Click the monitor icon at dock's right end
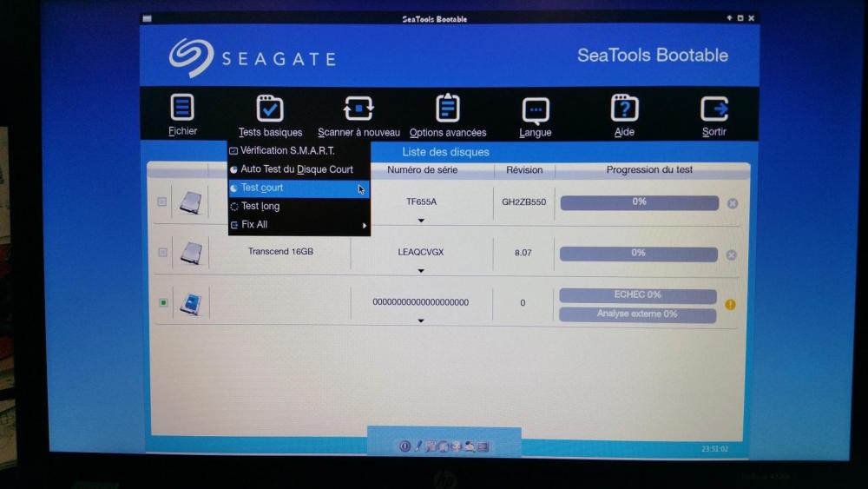The height and width of the screenshot is (489, 868). coord(483,446)
